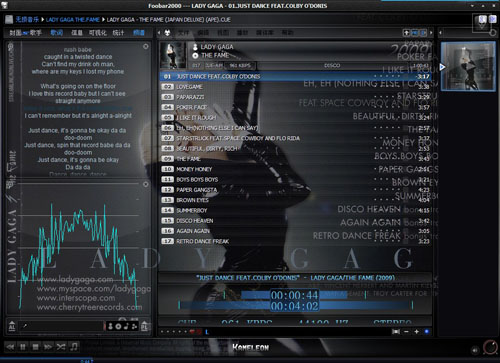500x363 pixels.
Task: Skip to next track button
Action: pyautogui.click(x=48, y=347)
